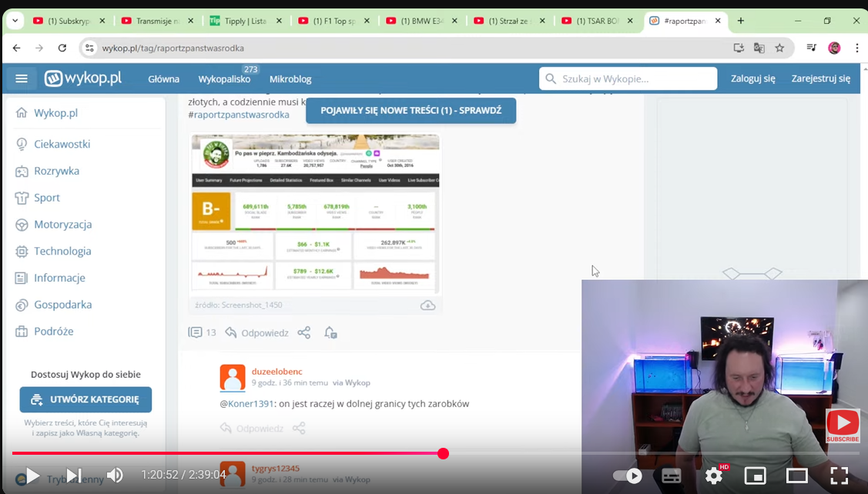
Task: Mute the video volume
Action: 115,476
